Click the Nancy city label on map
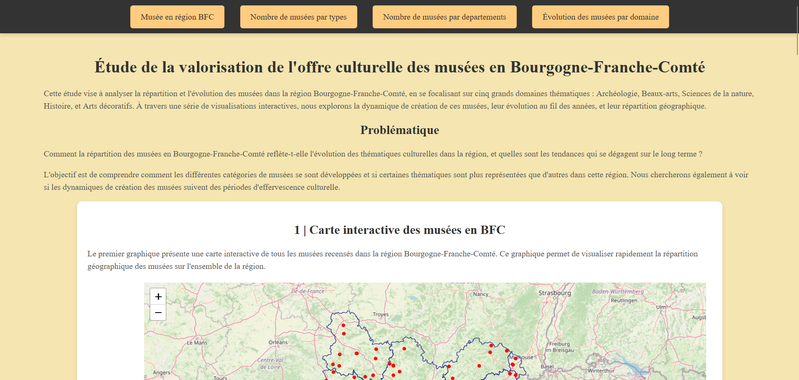This screenshot has width=799, height=380. [x=481, y=294]
